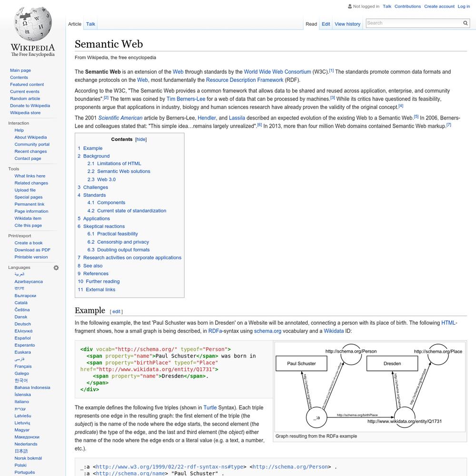The width and height of the screenshot is (476, 476).
Task: Open the Hendler author link
Action: (207, 118)
